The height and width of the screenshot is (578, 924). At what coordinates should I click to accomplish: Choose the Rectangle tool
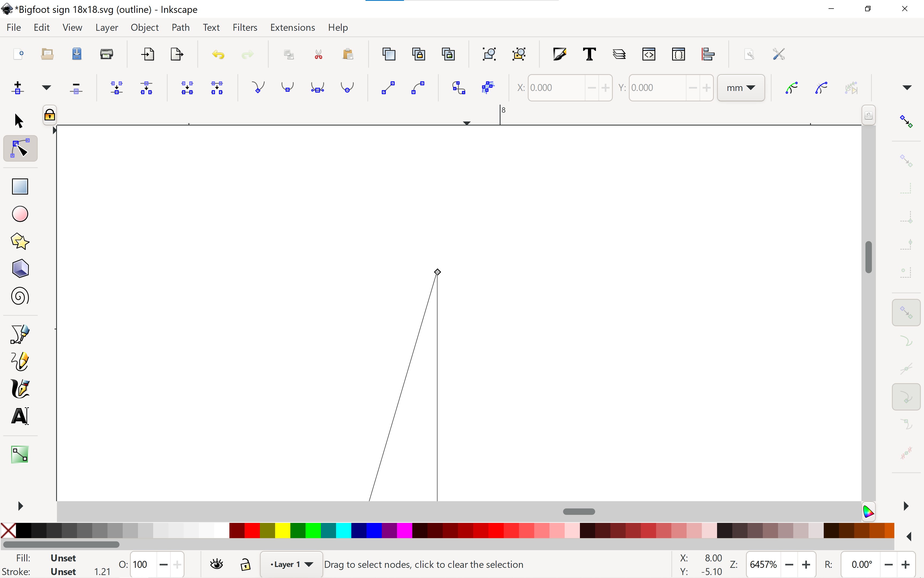tap(20, 187)
